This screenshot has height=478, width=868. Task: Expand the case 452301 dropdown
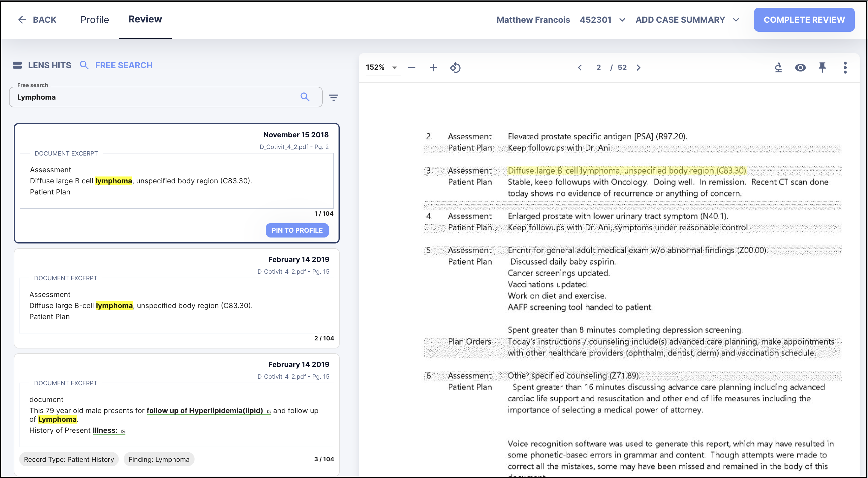tap(622, 20)
